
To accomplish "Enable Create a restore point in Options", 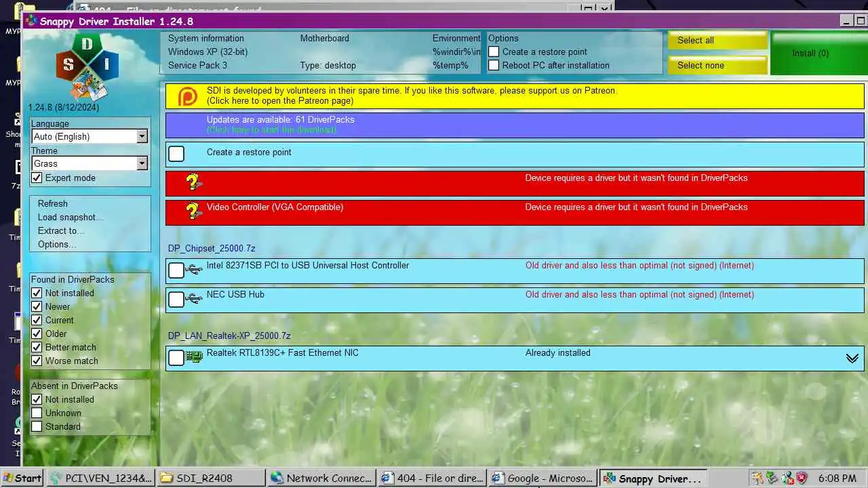I will click(x=494, y=52).
